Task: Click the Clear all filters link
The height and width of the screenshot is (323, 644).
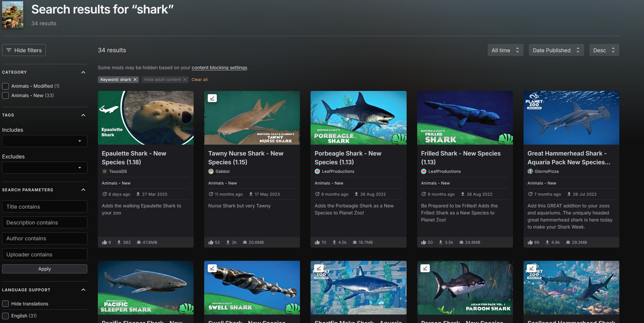Action: pyautogui.click(x=199, y=80)
